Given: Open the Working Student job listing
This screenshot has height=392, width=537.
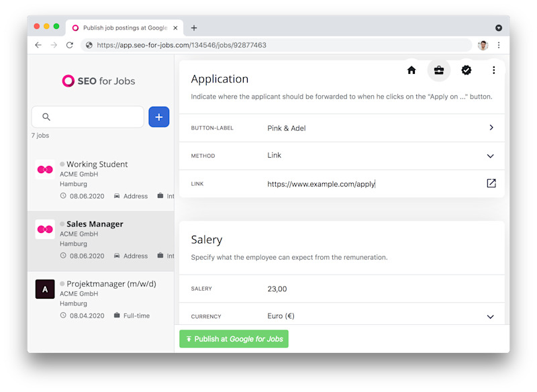Looking at the screenshot, I should tap(101, 180).
